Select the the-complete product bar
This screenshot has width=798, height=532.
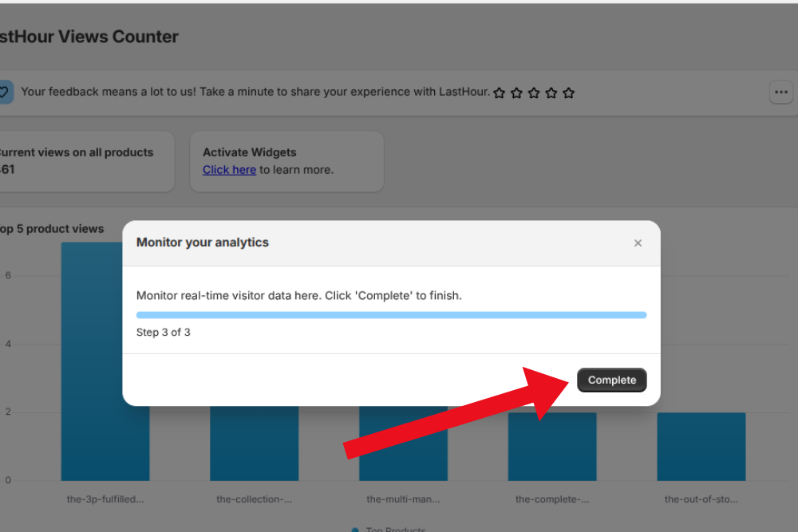pos(552,447)
